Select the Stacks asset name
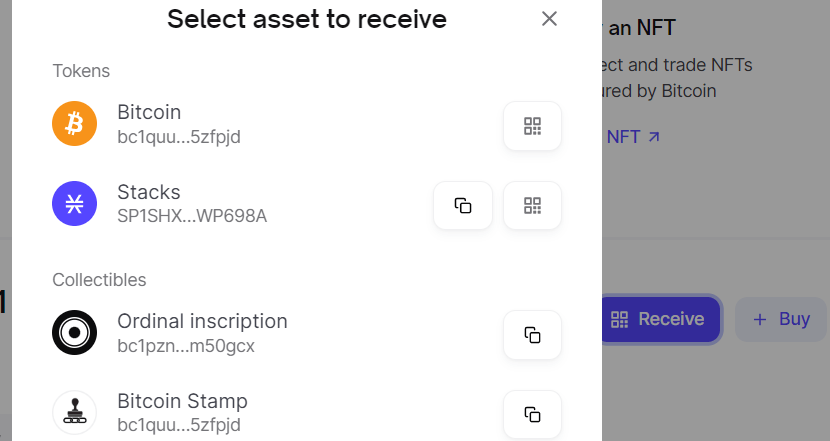The image size is (830, 441). [x=149, y=192]
